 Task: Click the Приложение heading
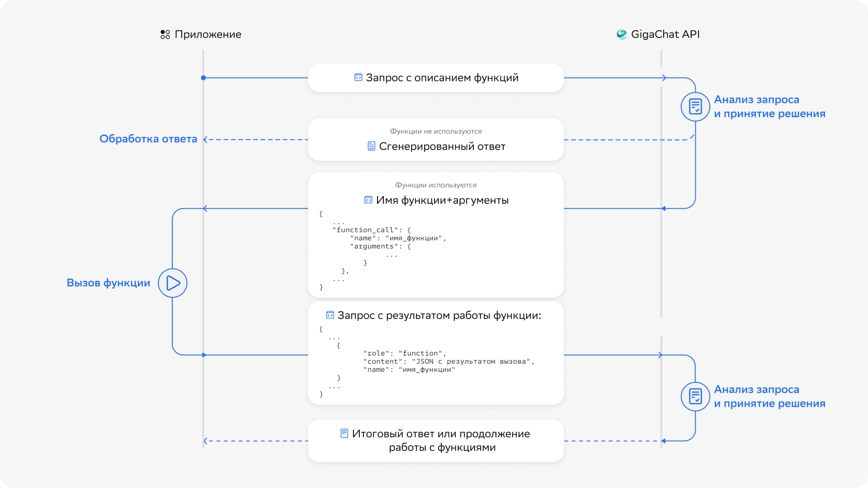(x=208, y=34)
